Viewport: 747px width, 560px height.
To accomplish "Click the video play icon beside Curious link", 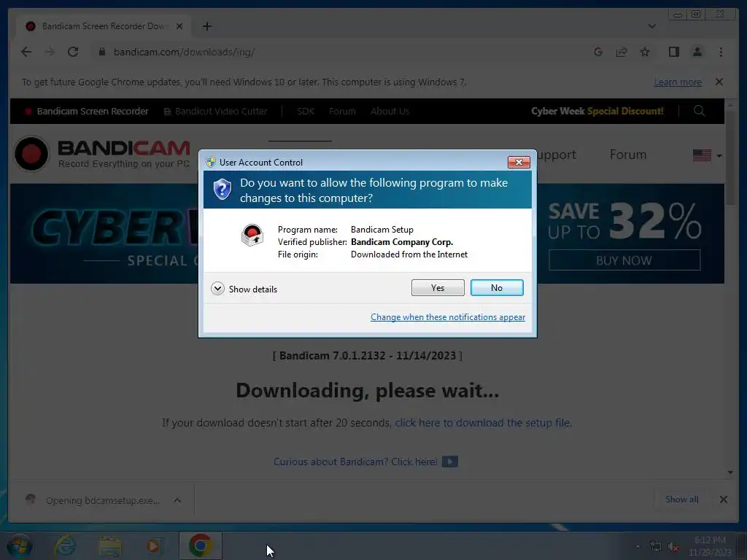I will click(x=449, y=462).
